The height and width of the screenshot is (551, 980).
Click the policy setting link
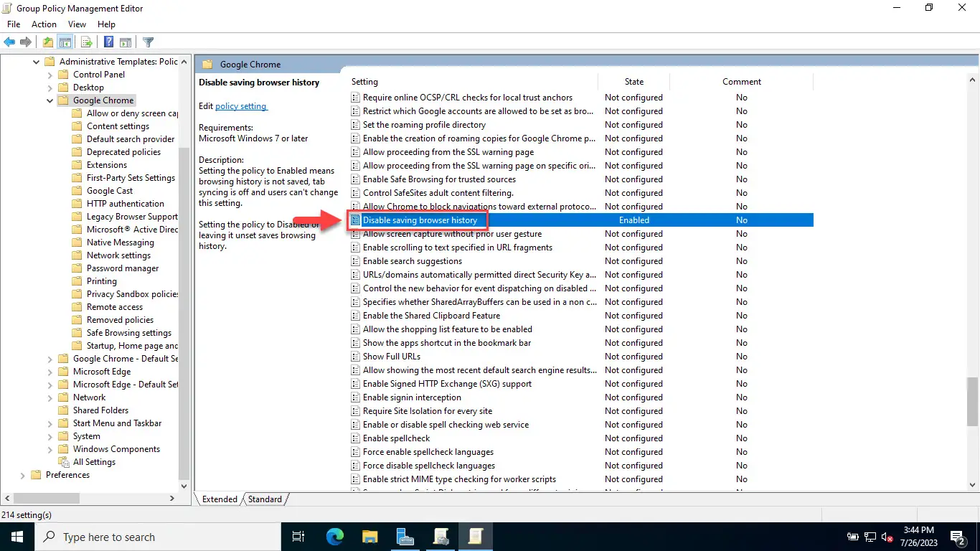(241, 106)
